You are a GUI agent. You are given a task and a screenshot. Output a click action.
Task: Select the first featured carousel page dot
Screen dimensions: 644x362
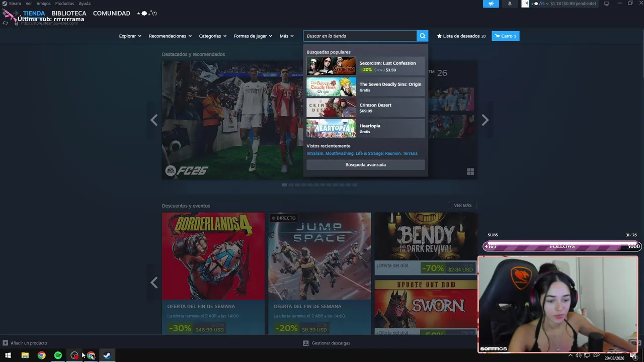coord(284,185)
